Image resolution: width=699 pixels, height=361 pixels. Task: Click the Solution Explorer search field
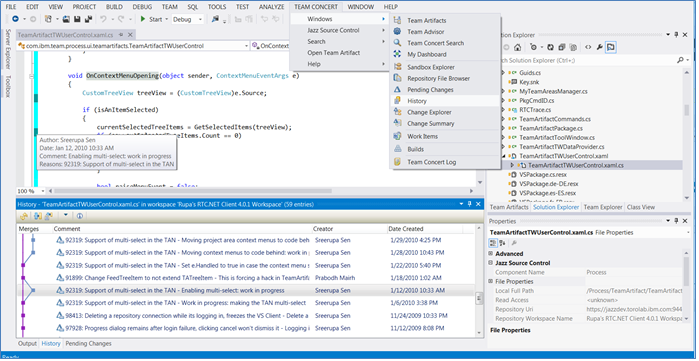coord(588,60)
